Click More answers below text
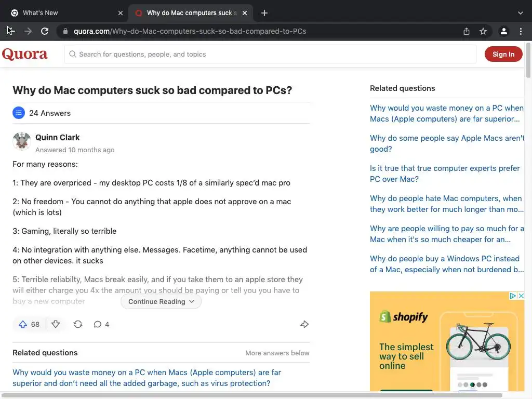The image size is (532, 399). (x=277, y=353)
